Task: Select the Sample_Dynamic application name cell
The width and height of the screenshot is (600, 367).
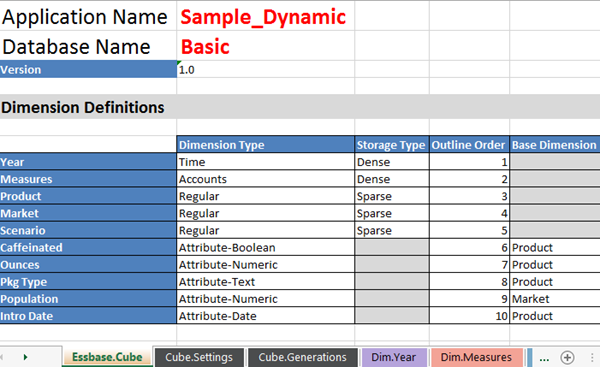Action: click(266, 17)
